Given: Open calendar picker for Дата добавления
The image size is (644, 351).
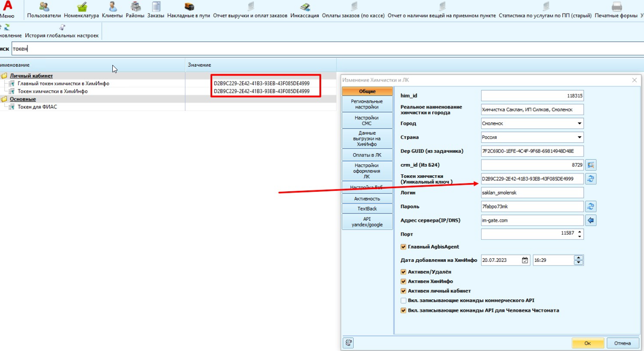Looking at the screenshot, I should pyautogui.click(x=525, y=261).
